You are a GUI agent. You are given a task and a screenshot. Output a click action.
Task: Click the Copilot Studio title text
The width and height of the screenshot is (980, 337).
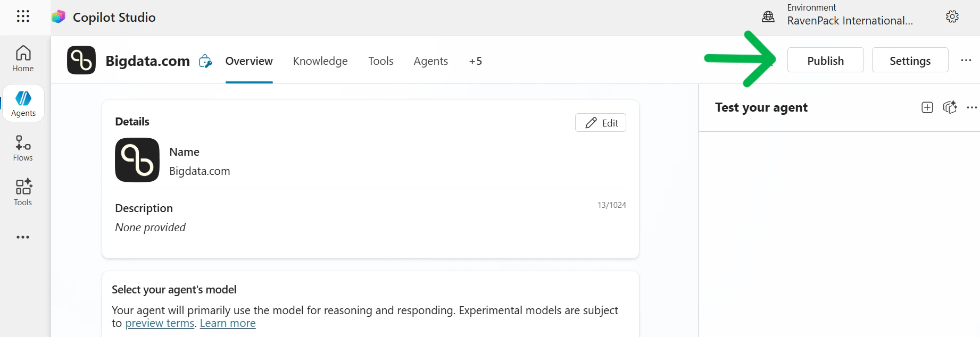pyautogui.click(x=114, y=17)
